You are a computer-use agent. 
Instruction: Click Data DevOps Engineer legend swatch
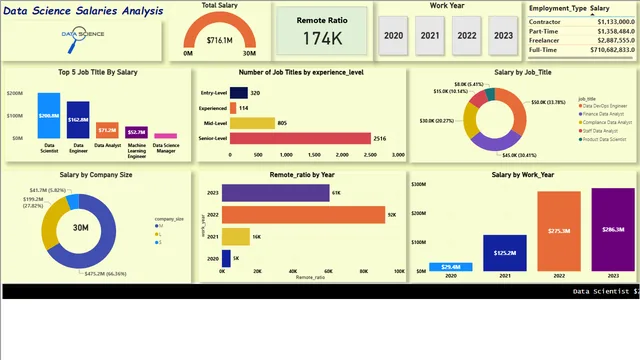tap(580, 106)
